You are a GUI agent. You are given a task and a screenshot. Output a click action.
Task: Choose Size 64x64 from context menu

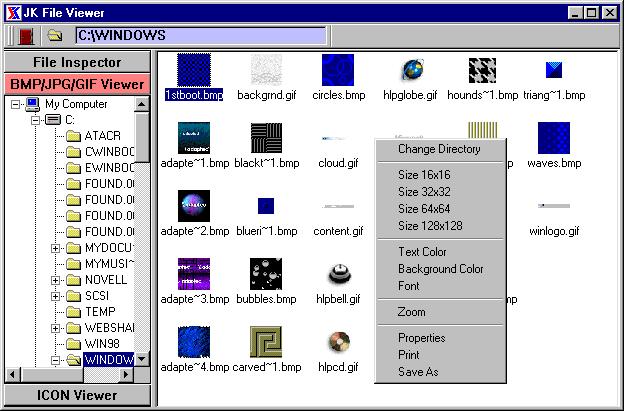pyautogui.click(x=425, y=209)
